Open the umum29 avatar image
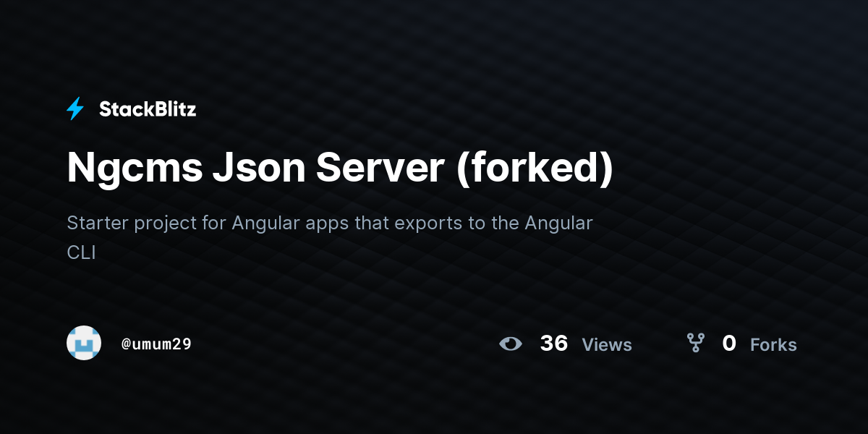Viewport: 868px width, 434px height. tap(84, 343)
